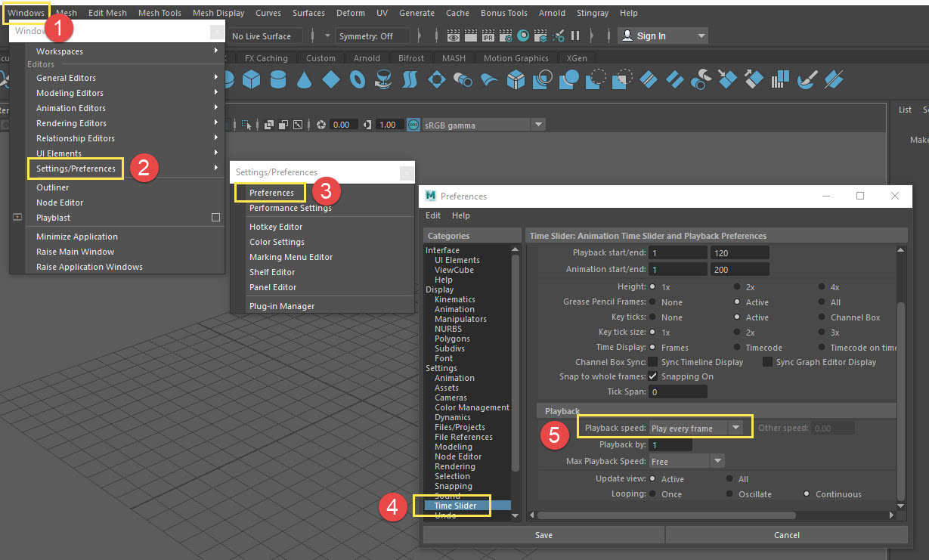The width and height of the screenshot is (929, 560).
Task: Open the sRGB gamma view transform dropdown
Action: 537,125
